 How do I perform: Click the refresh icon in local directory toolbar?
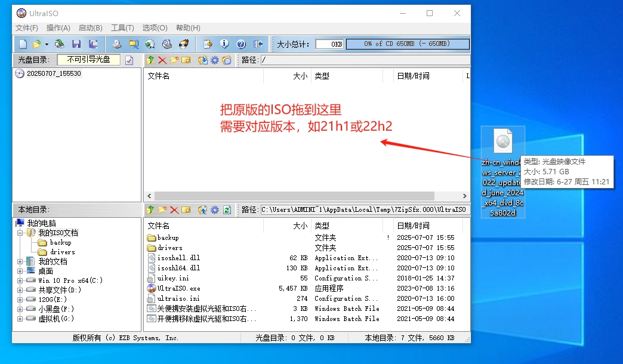(227, 209)
